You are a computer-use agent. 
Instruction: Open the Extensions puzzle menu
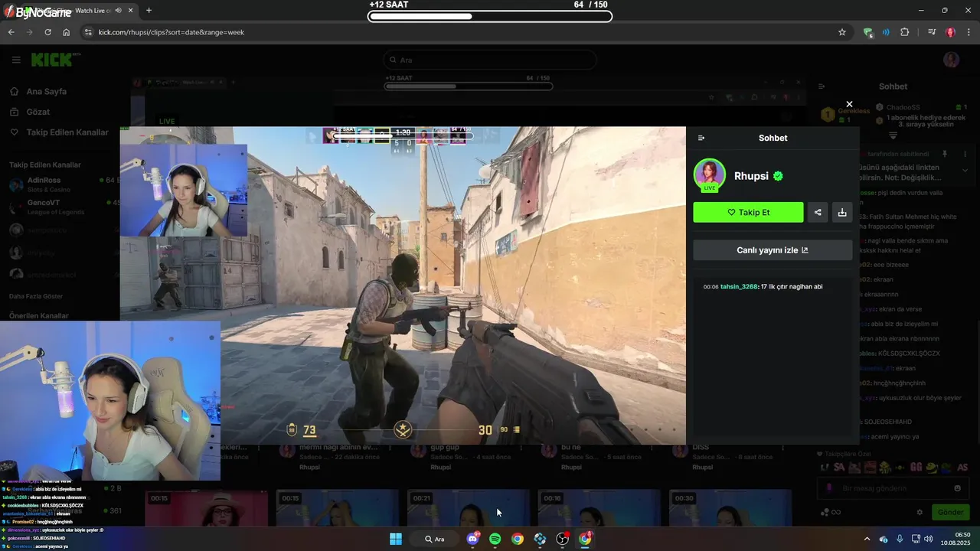tap(905, 32)
